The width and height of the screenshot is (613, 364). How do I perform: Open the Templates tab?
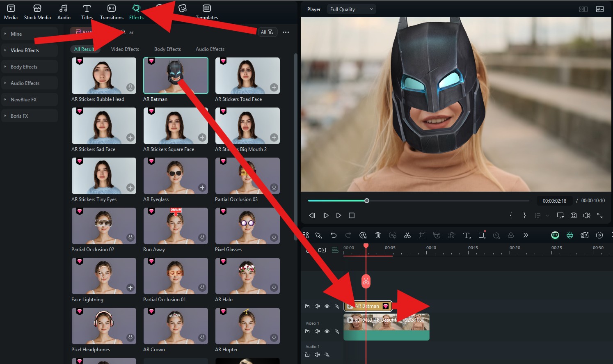click(x=207, y=12)
